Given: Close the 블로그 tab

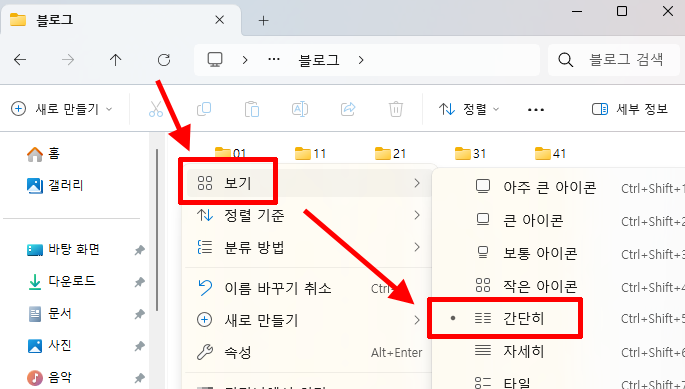Looking at the screenshot, I should pyautogui.click(x=220, y=20).
